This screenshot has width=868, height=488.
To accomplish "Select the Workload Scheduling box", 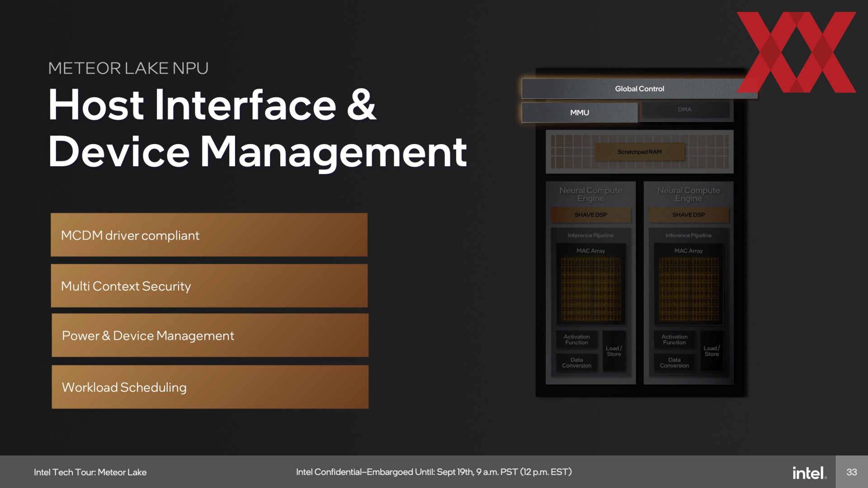I will (210, 387).
